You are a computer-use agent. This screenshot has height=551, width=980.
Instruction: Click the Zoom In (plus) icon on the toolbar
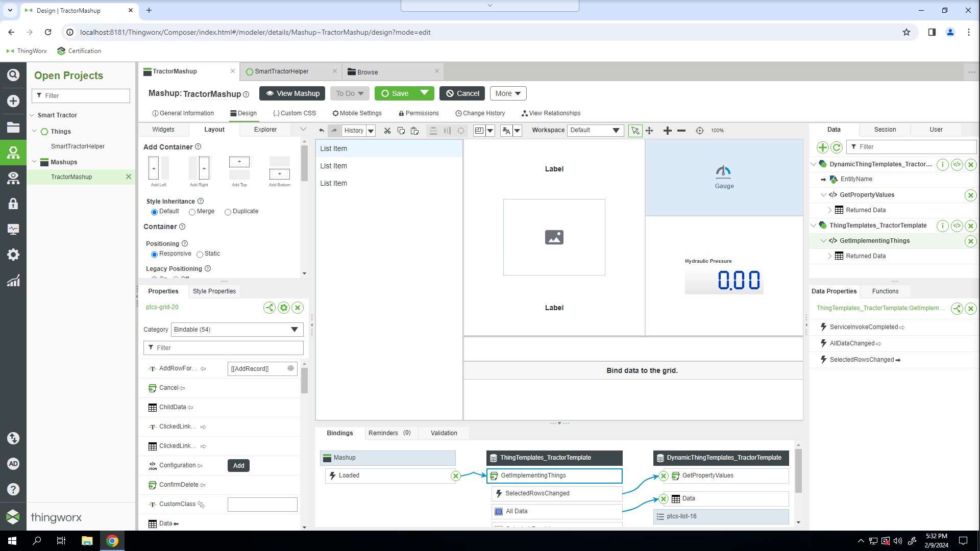[x=667, y=131]
